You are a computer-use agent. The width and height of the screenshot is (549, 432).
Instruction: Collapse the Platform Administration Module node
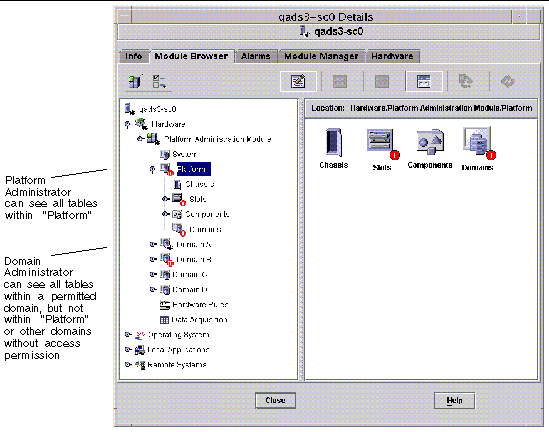click(141, 139)
